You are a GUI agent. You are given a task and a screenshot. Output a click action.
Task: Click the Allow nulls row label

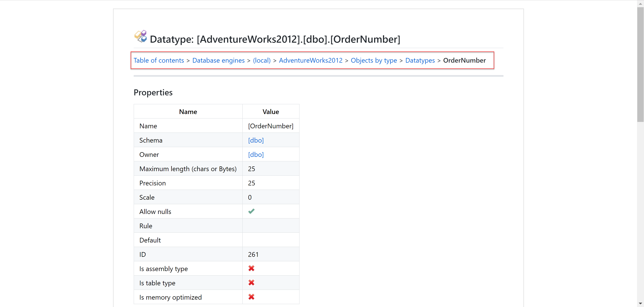[155, 212]
